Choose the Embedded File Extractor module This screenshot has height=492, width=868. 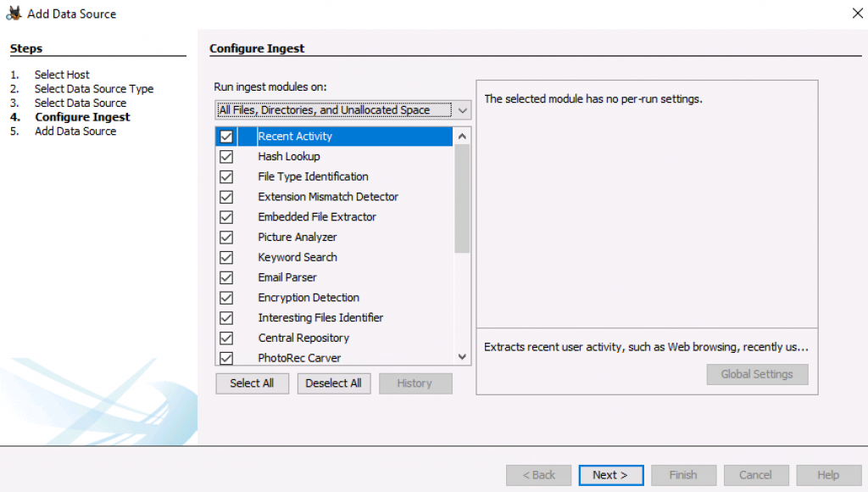(x=317, y=217)
